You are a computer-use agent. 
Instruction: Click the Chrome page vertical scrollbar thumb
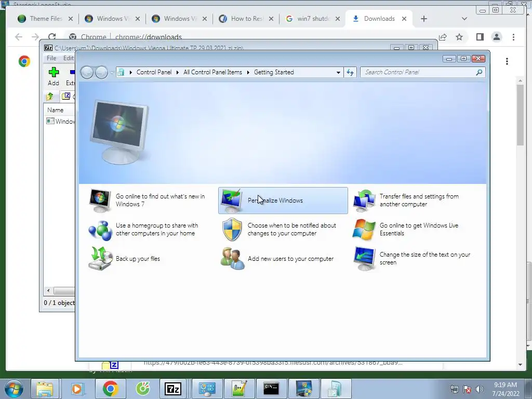point(521,115)
